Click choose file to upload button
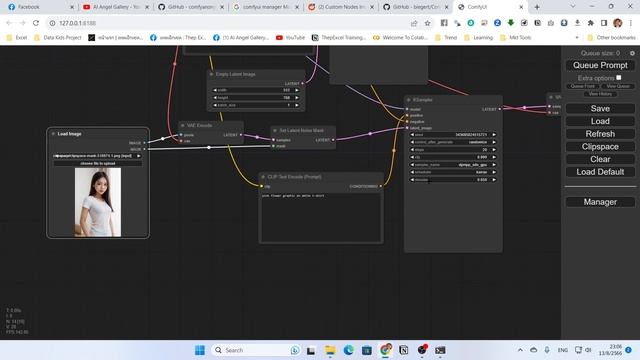 (98, 163)
